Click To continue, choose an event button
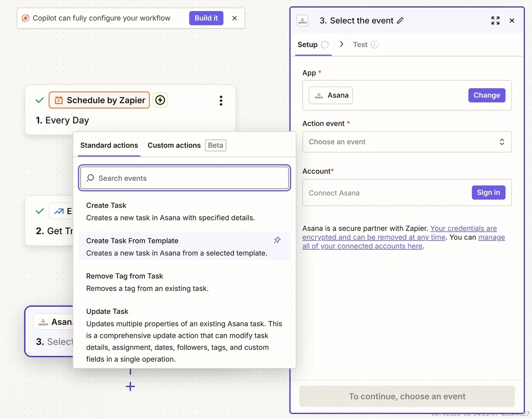This screenshot has width=532, height=419. 407,396
